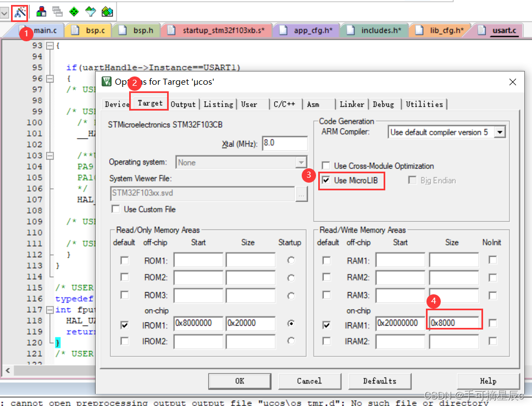Toggle the IROM1 default checkbox
Screen dimensions: 532x406
(125, 325)
